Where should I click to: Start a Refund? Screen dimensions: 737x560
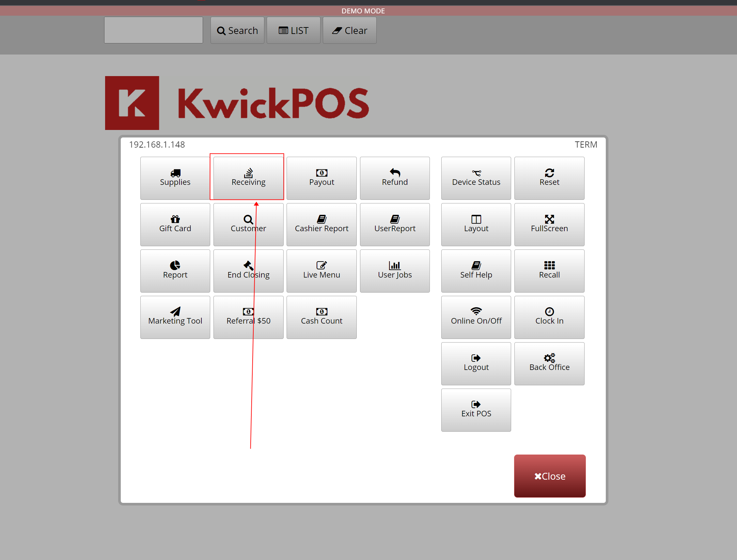point(395,178)
